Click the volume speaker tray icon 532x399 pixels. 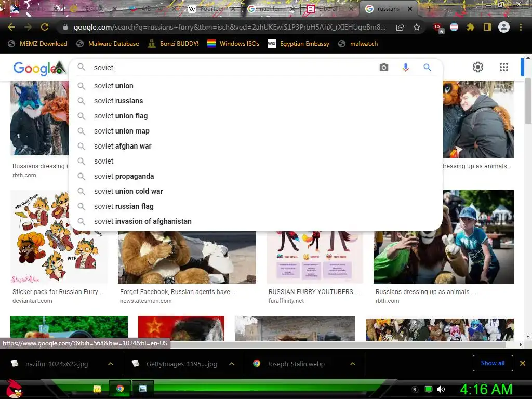click(x=441, y=389)
